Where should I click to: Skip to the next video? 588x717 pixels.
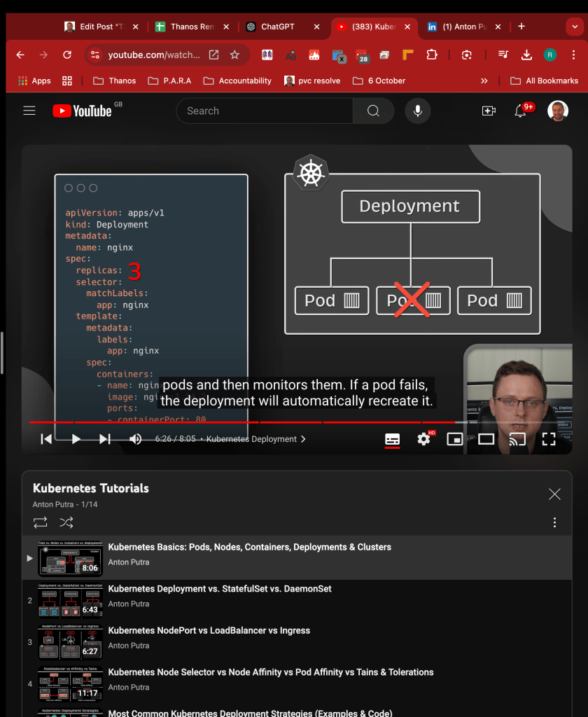(x=105, y=439)
